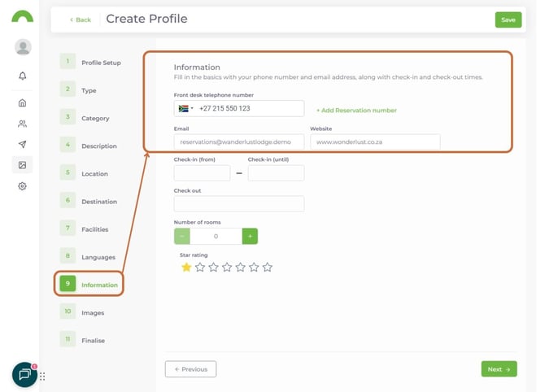Select the fourth star rating
The height and width of the screenshot is (392, 545).
click(227, 267)
